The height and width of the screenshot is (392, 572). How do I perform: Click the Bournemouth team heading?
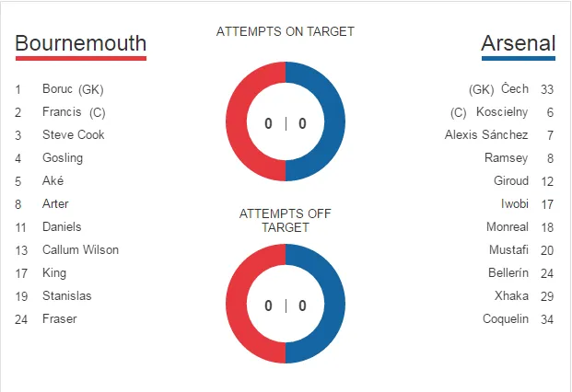point(81,43)
